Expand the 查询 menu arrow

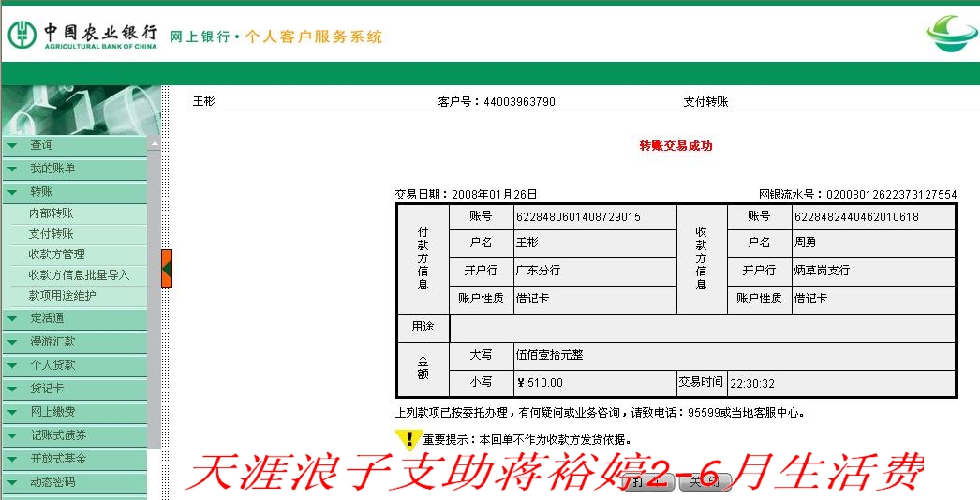pyautogui.click(x=12, y=146)
